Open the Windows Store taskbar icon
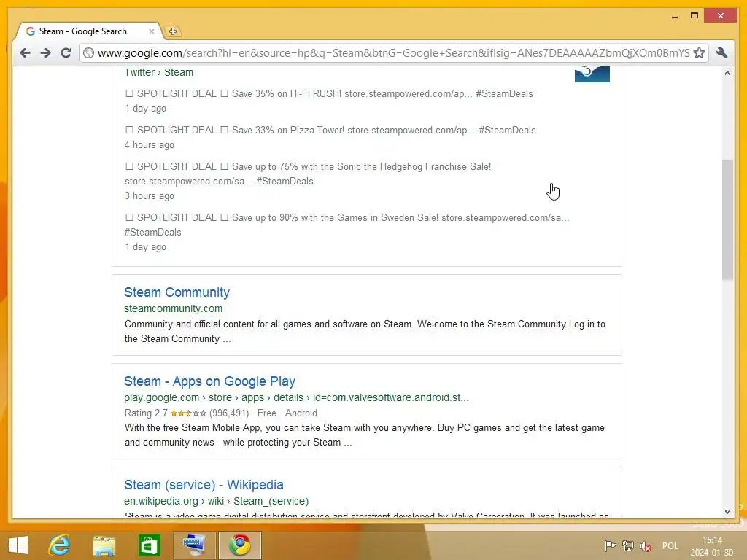The height and width of the screenshot is (560, 747). click(149, 545)
